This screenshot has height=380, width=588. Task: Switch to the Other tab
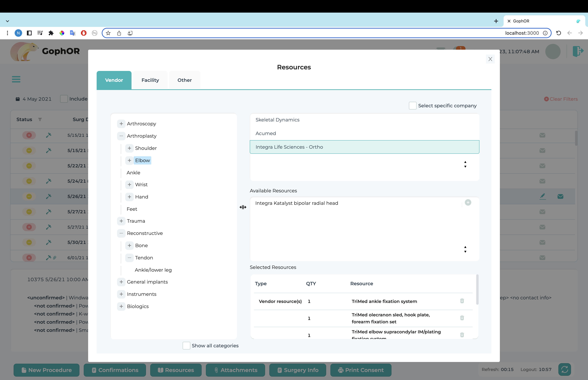point(185,80)
